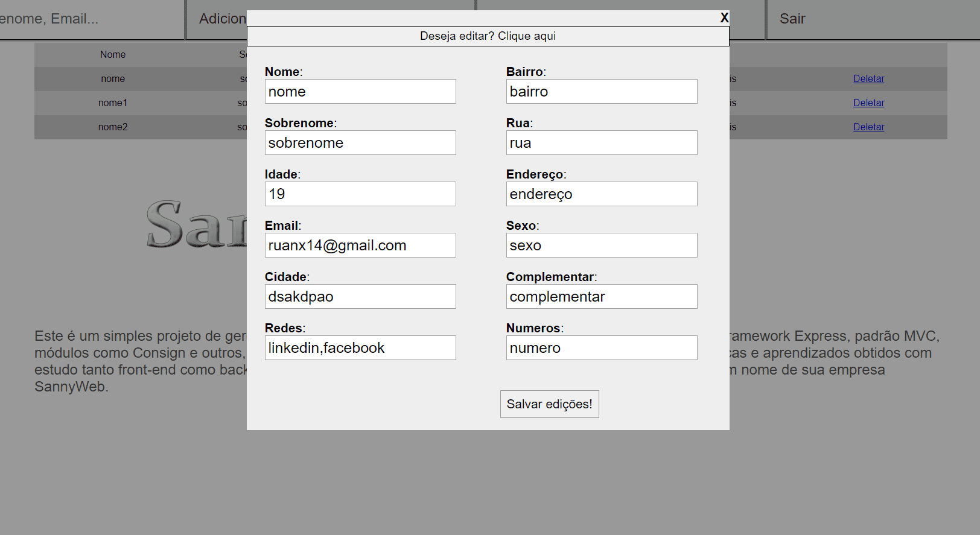
Task: Click Deletar link for row 'nome'
Action: (x=868, y=79)
